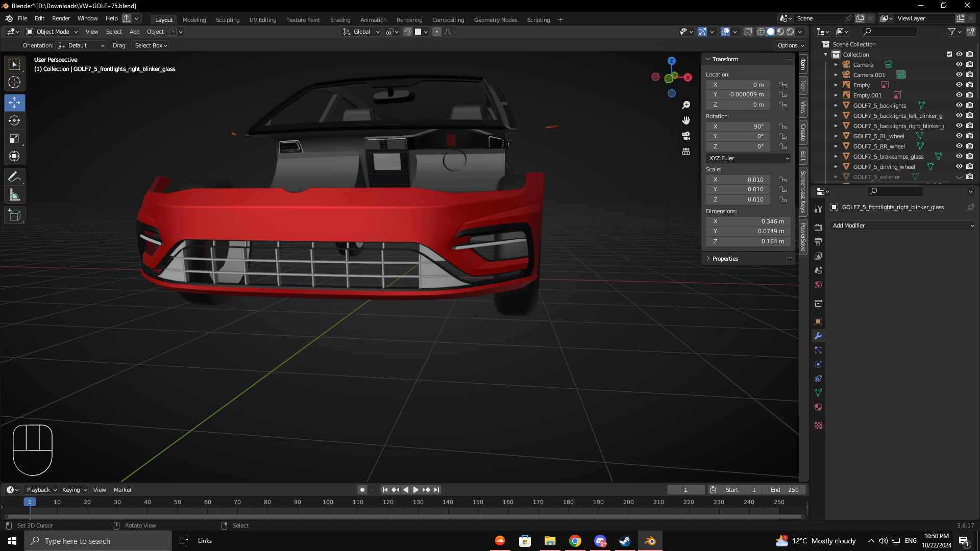The width and height of the screenshot is (980, 551).
Task: Open the Render menu
Action: coord(61,18)
